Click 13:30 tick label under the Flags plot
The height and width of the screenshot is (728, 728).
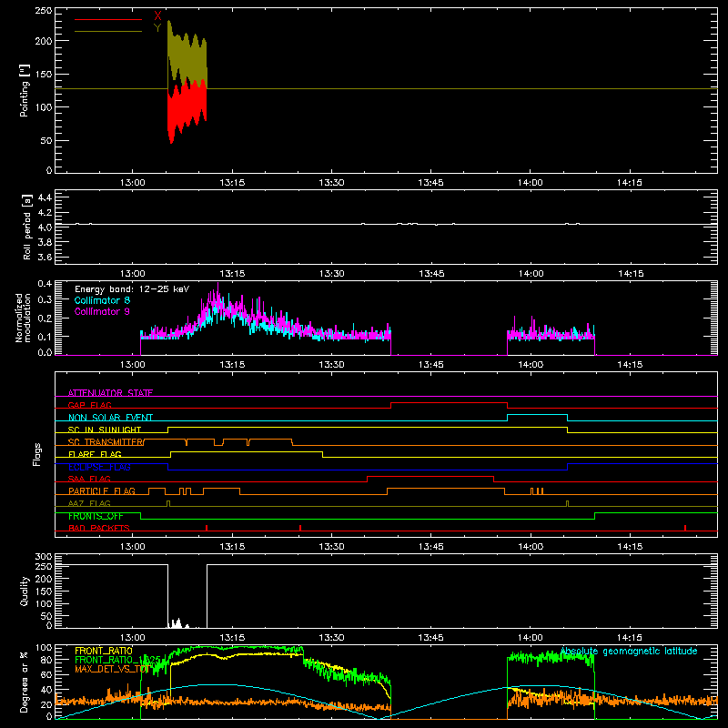331,547
